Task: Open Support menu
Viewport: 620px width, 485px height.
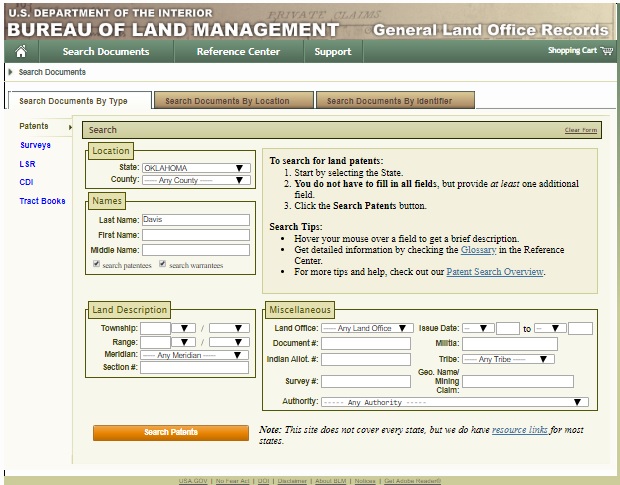Action: (x=333, y=51)
